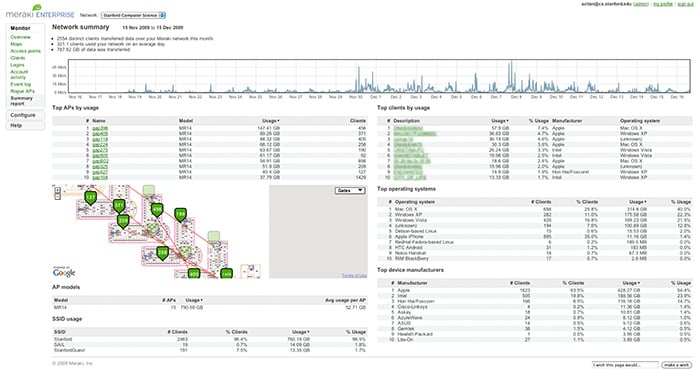Open AP link with 37.79 GB usage
This screenshot has height=373, width=700.
pyautogui.click(x=100, y=178)
